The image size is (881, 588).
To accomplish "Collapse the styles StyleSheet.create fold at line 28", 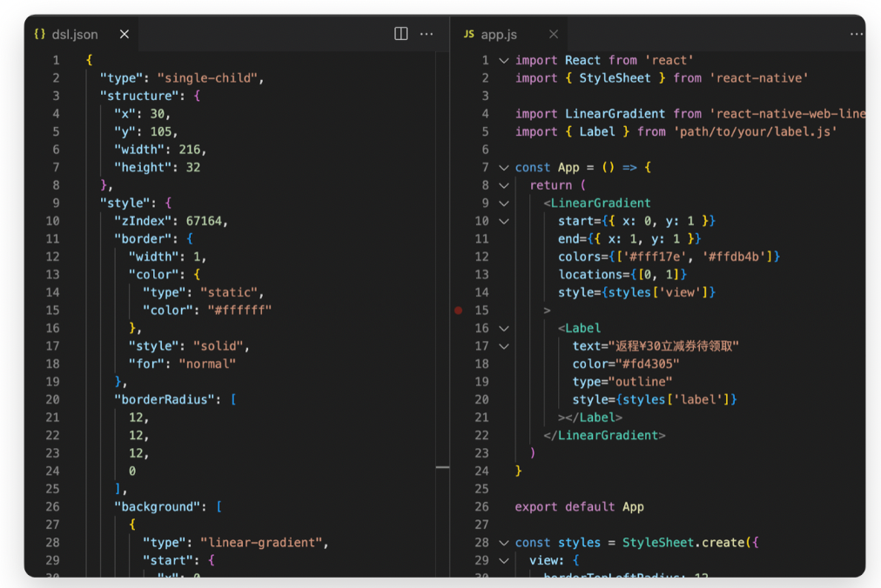I will 504,543.
